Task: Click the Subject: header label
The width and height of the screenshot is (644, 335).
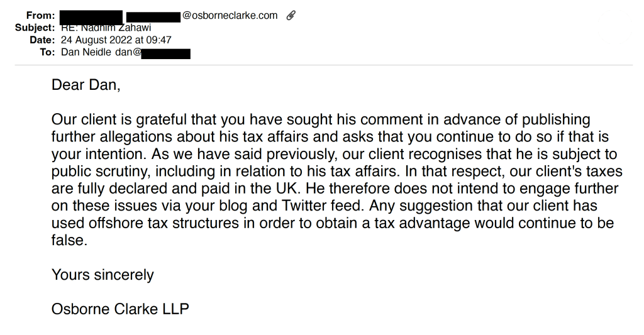Action: (35, 28)
